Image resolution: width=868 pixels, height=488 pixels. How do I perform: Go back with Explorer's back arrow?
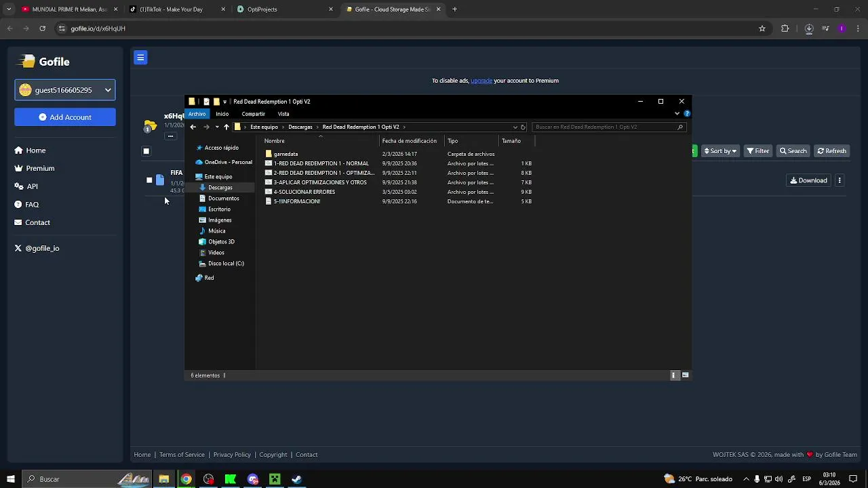point(193,127)
